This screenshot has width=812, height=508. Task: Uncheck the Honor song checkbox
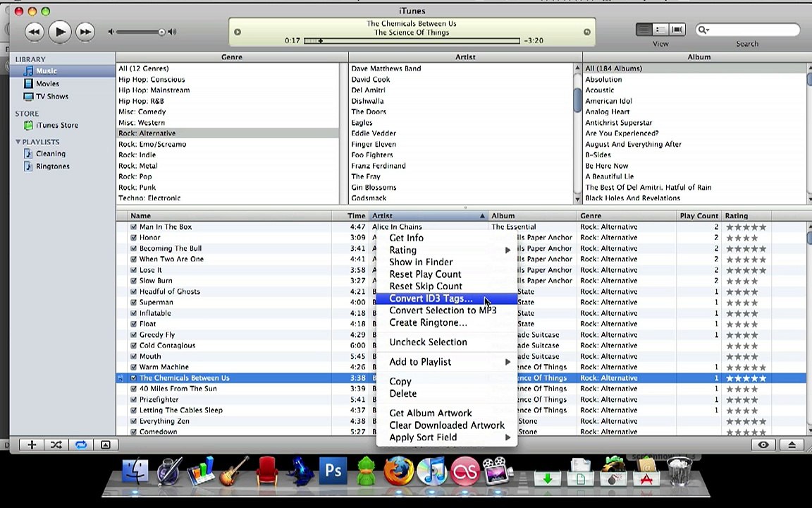(x=134, y=237)
